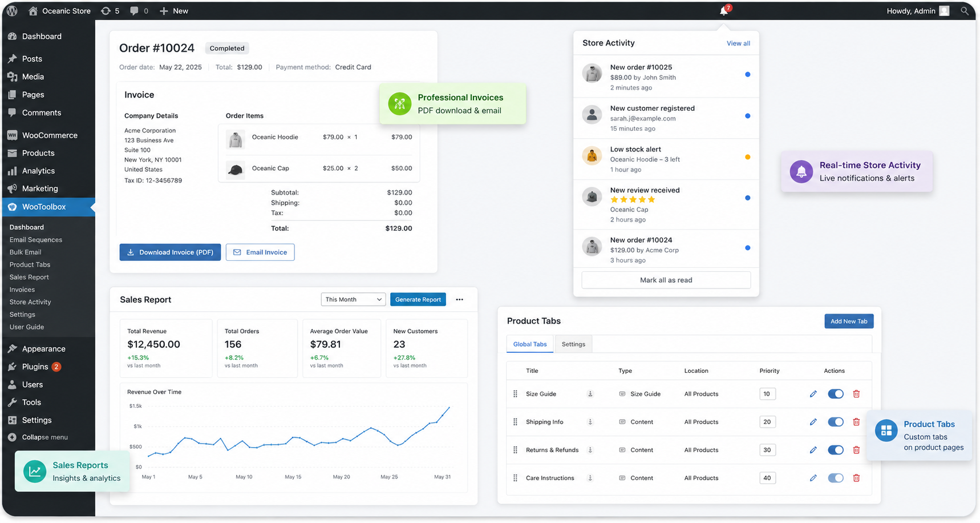The height and width of the screenshot is (523, 980).
Task: Click Returns & Refunds row drag handle
Action: coord(516,450)
